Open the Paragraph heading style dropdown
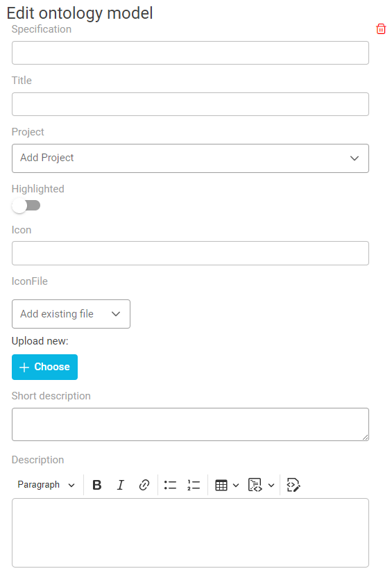392x571 pixels. click(x=46, y=485)
